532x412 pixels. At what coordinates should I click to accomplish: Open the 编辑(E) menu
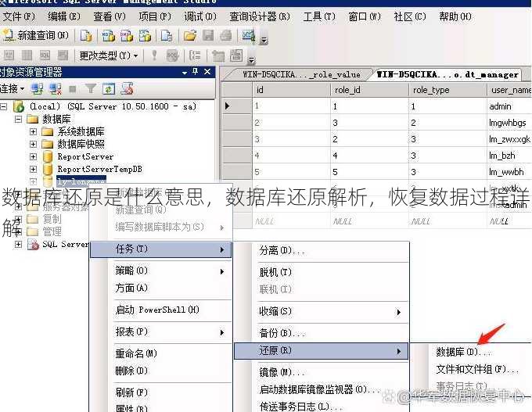coord(64,16)
